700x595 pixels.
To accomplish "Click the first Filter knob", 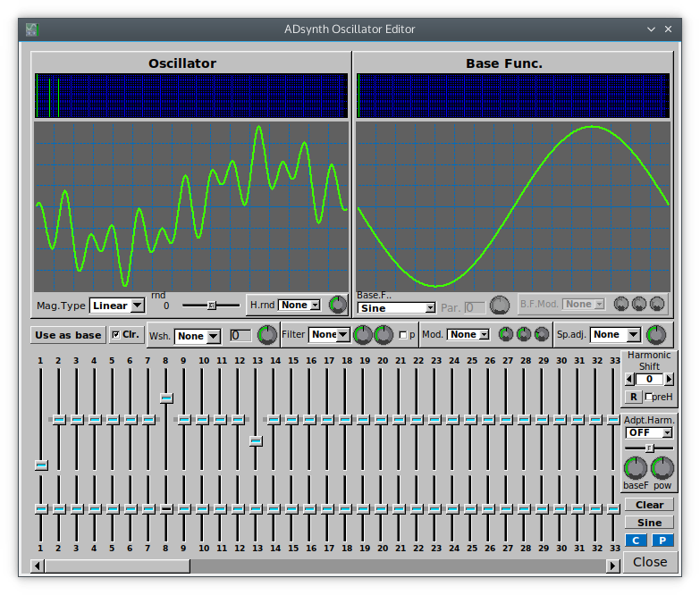I will tap(363, 335).
